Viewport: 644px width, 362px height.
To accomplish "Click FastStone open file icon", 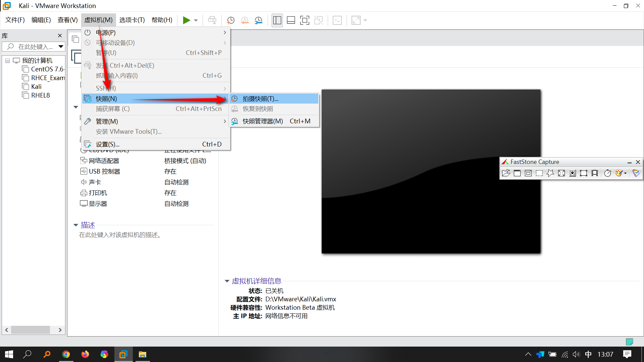I will pyautogui.click(x=506, y=173).
